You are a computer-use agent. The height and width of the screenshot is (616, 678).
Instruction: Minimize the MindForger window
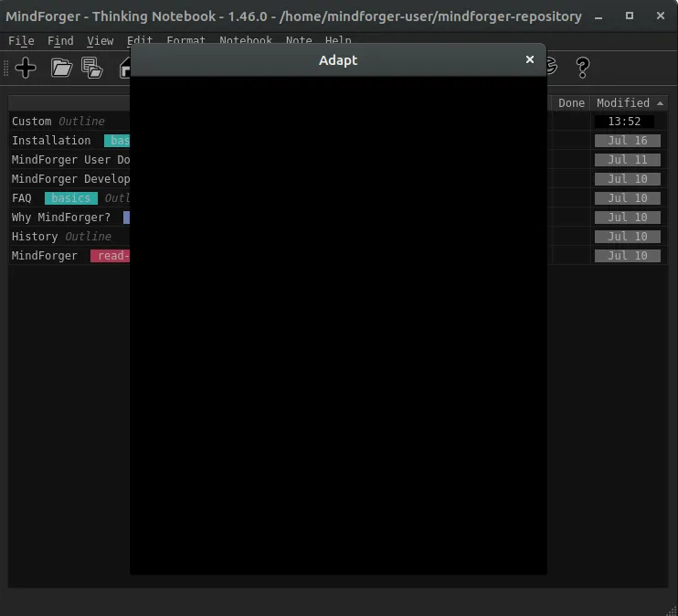pos(599,16)
